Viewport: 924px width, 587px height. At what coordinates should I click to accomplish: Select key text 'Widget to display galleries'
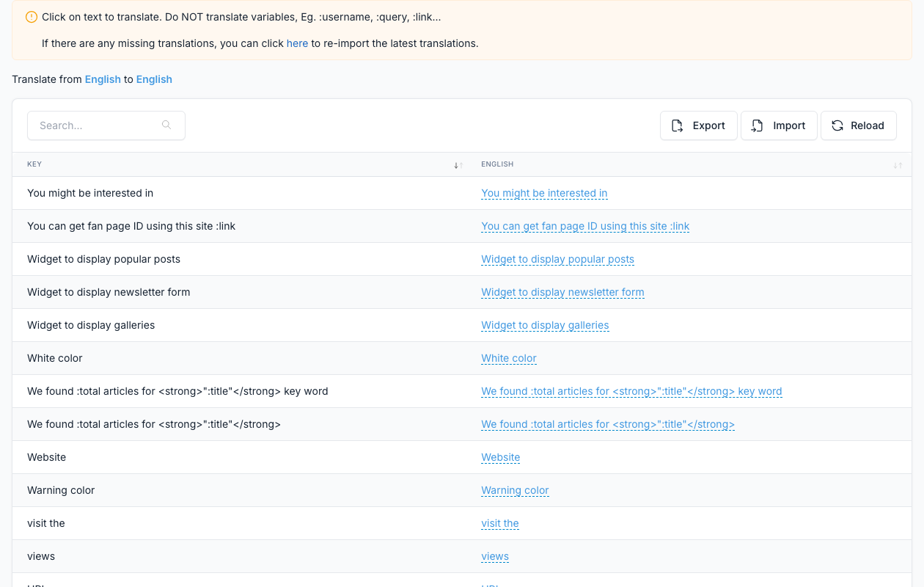coord(91,325)
